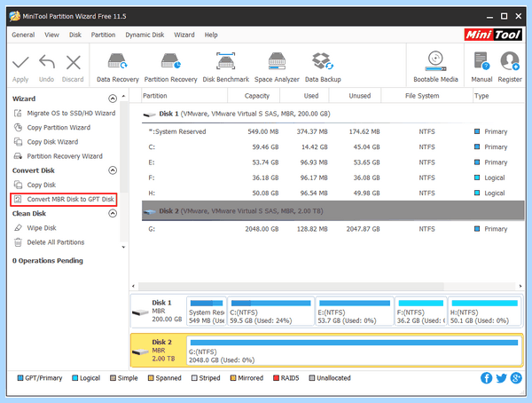
Task: Click the horizontal scrollbar left arrow
Action: point(133,286)
